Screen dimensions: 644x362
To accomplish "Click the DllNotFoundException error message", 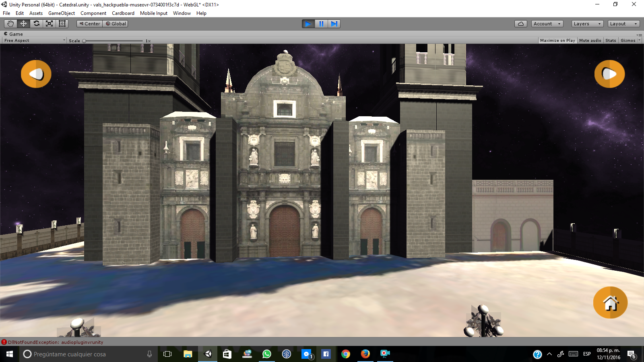I will (x=56, y=342).
